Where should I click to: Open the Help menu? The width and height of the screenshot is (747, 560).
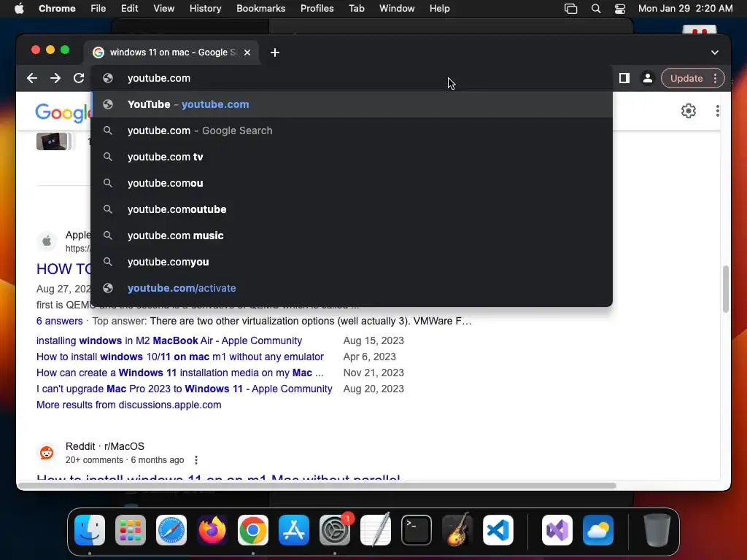(439, 9)
